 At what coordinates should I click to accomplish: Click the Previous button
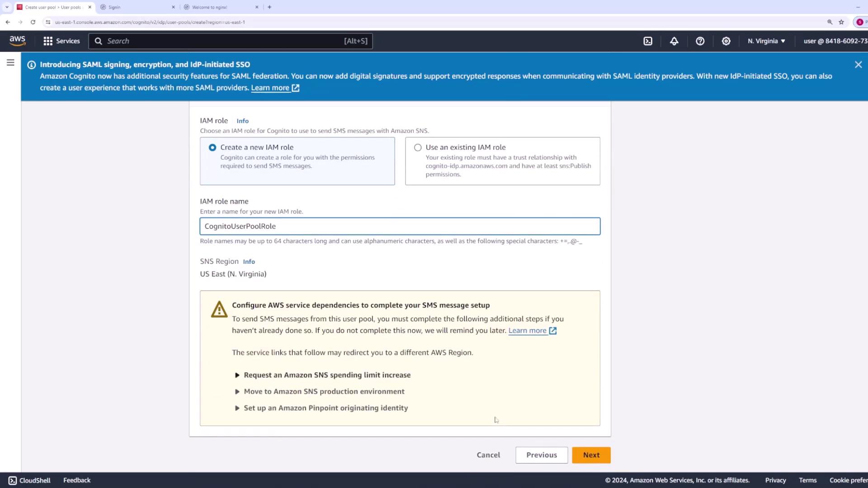pos(541,455)
